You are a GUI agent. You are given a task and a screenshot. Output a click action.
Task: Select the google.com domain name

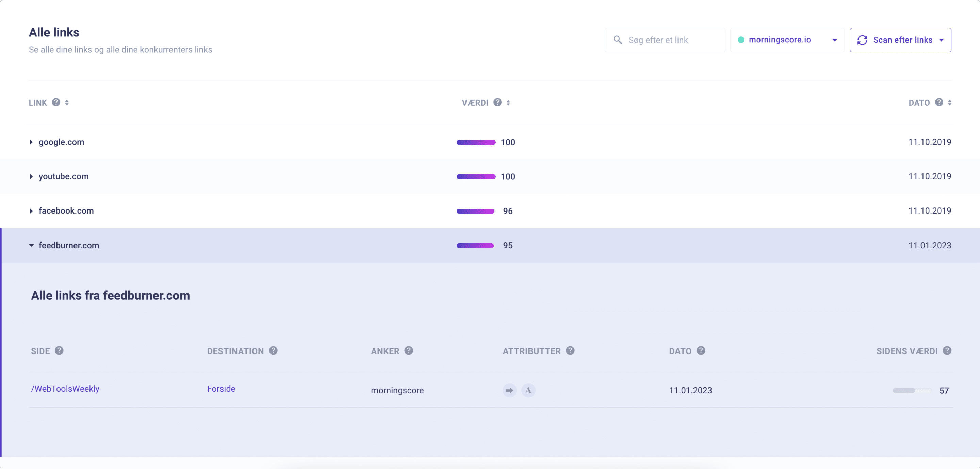tap(61, 142)
